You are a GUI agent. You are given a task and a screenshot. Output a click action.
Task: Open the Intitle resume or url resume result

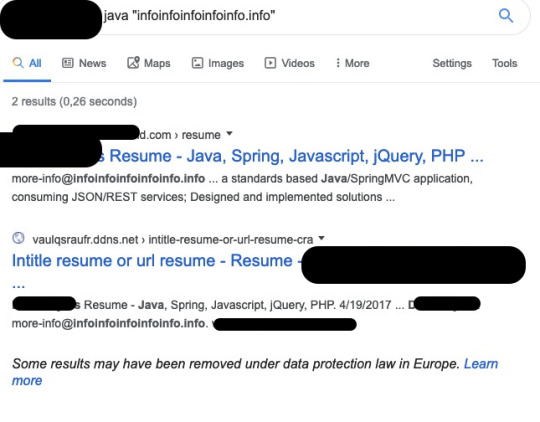[x=152, y=261]
